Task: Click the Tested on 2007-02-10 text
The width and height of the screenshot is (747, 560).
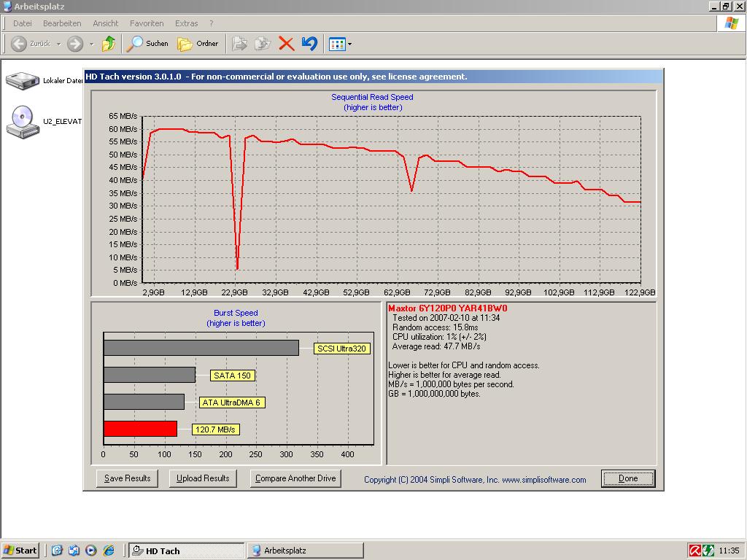Action: click(x=446, y=318)
